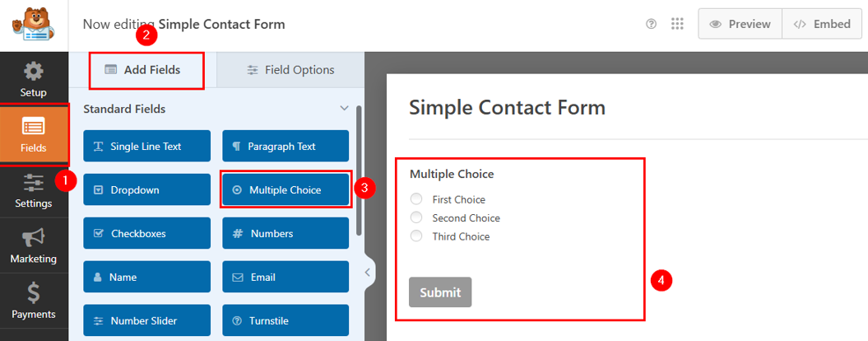Add a Number Slider field

click(147, 320)
